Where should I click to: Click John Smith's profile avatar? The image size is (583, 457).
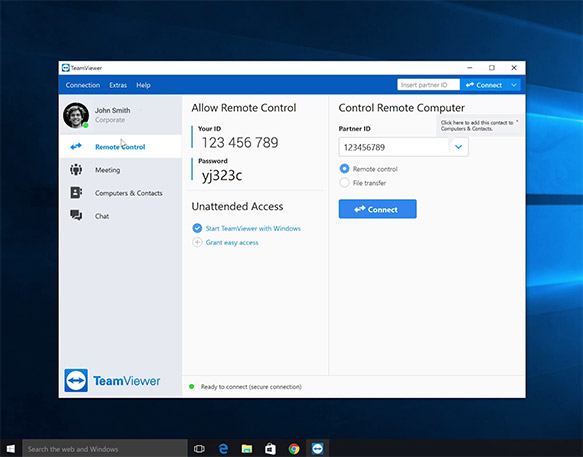point(76,115)
